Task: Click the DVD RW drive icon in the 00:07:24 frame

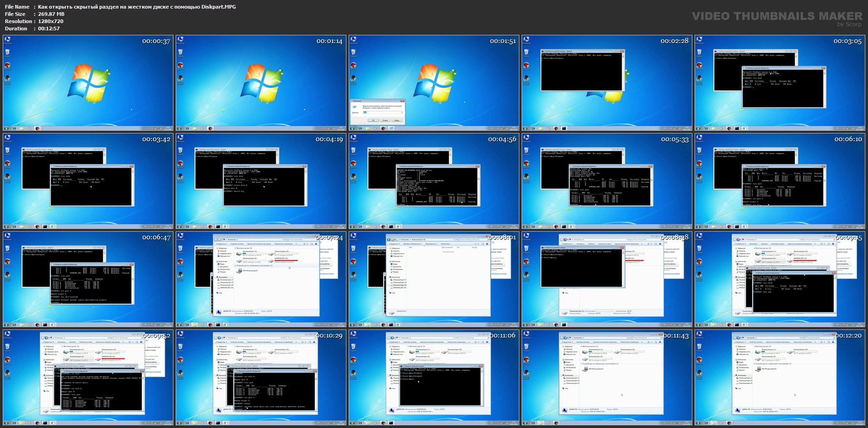Action: click(239, 271)
